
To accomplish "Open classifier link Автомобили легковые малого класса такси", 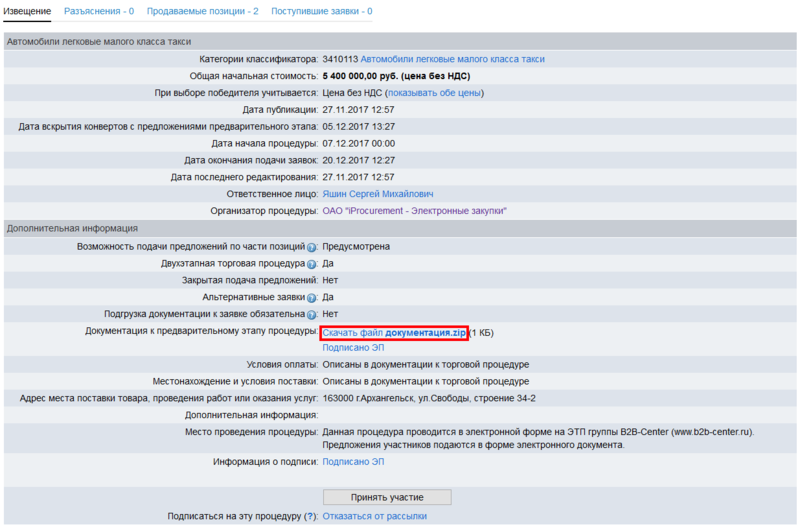I will click(x=452, y=59).
